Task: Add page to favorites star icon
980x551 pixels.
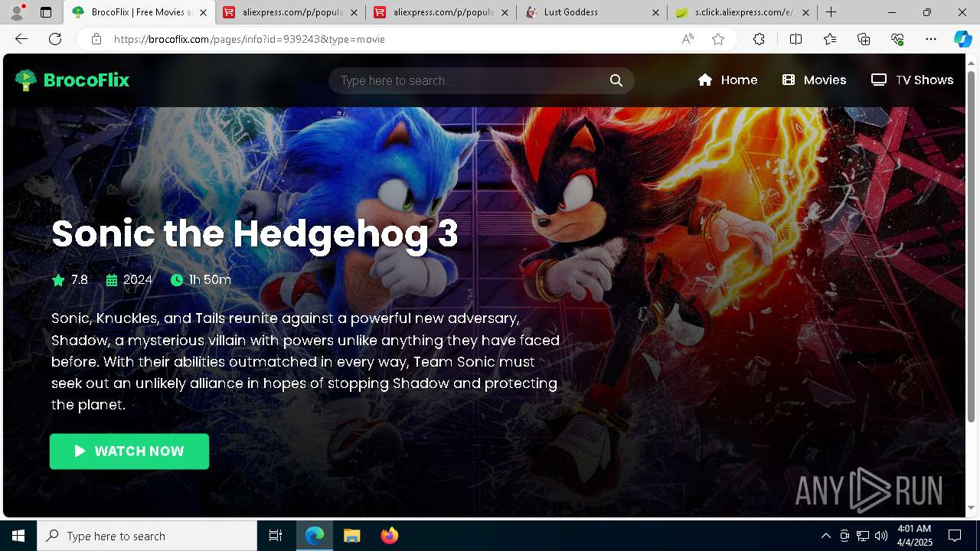Action: pyautogui.click(x=718, y=39)
